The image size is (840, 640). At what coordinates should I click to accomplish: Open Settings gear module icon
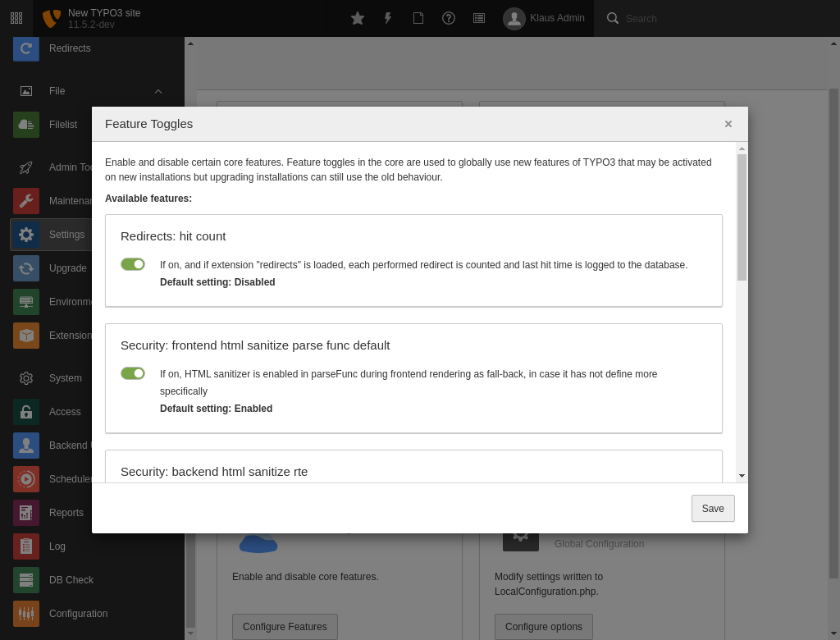click(26, 235)
